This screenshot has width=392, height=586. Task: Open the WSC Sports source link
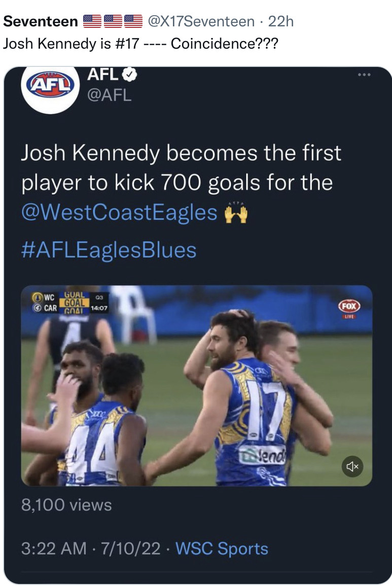(222, 548)
